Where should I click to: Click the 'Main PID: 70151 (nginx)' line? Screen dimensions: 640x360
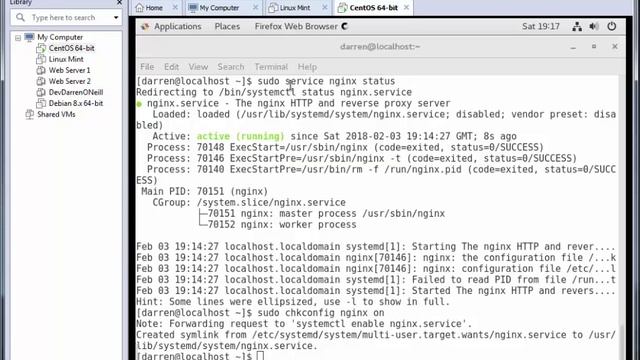[204, 191]
